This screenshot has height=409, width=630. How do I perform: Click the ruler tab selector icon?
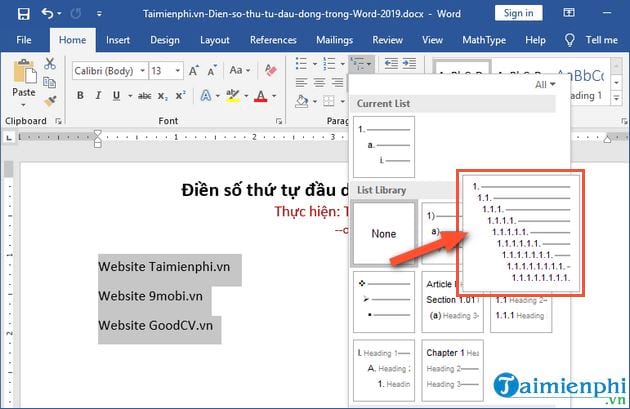[x=8, y=138]
